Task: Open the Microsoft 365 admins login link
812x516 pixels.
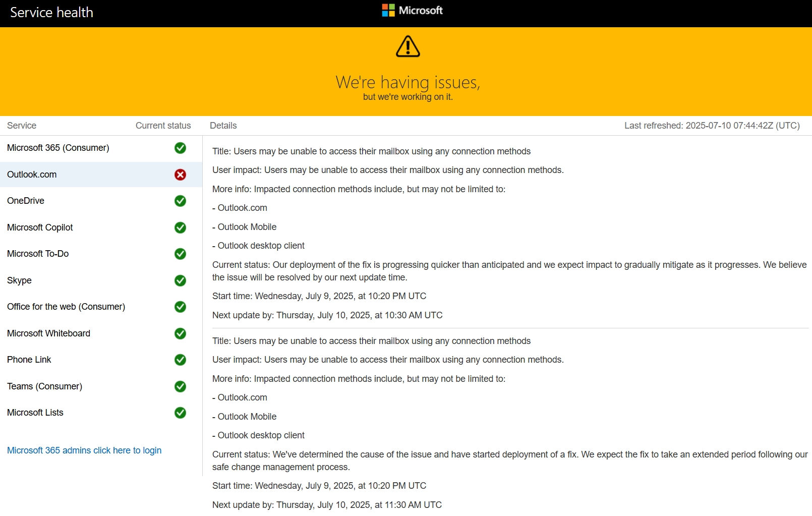Action: [84, 450]
